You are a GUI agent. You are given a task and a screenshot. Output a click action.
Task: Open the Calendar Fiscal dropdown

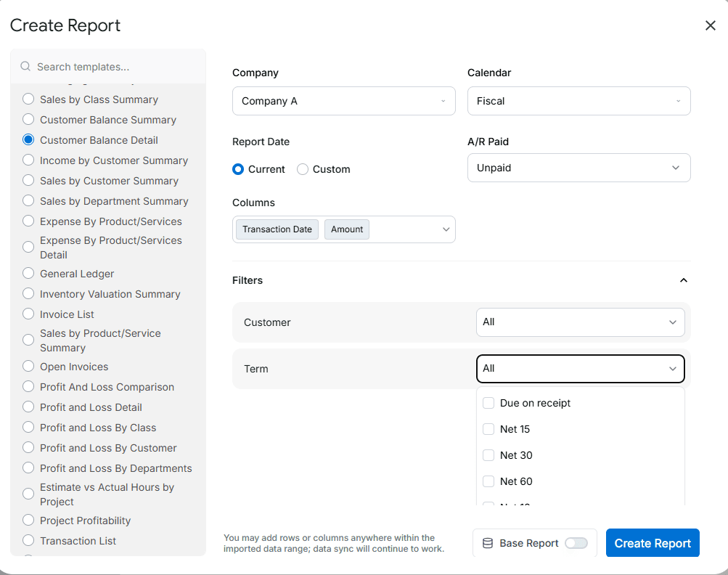click(x=578, y=101)
